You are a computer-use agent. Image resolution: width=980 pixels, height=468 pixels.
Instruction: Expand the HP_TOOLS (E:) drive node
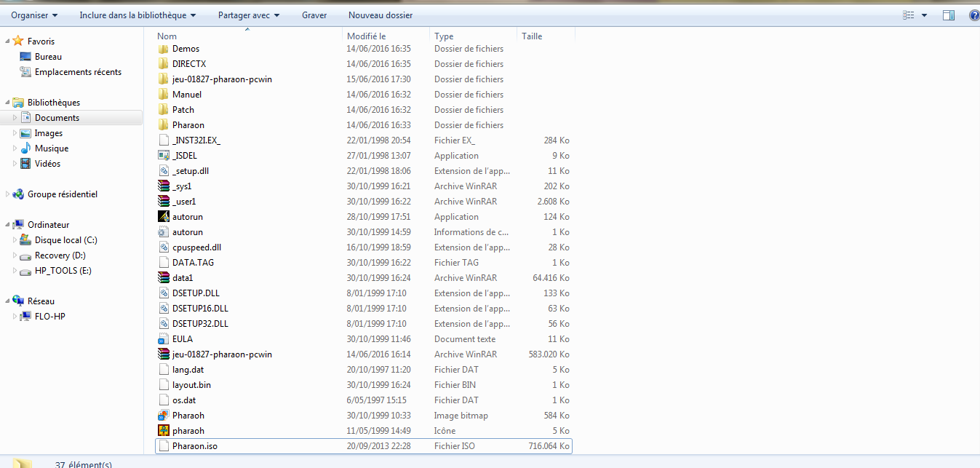click(x=15, y=271)
